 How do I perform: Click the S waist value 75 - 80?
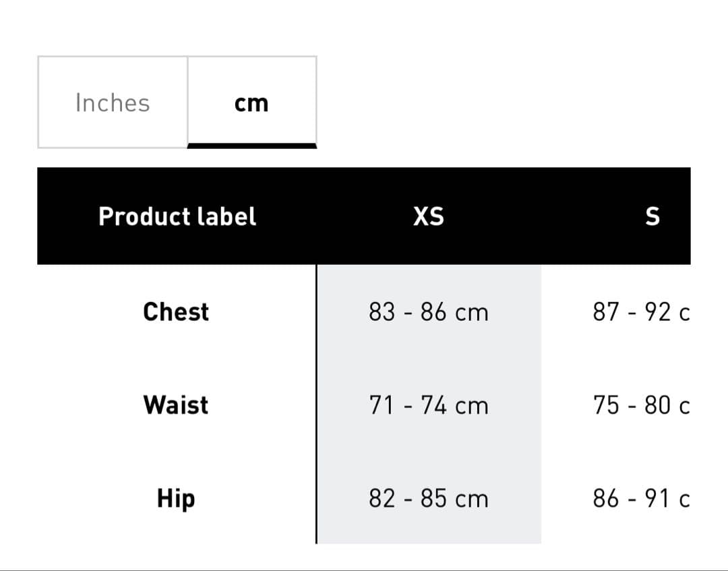point(641,405)
